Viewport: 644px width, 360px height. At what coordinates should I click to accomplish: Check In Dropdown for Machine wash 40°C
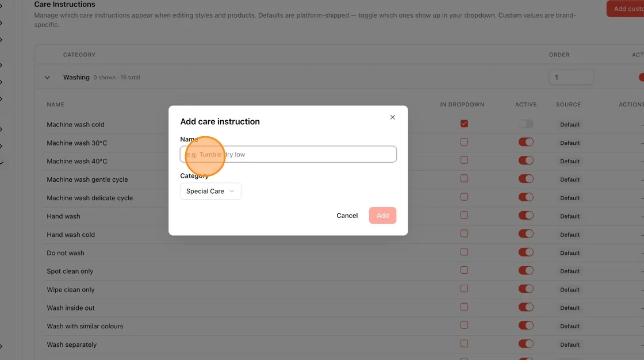click(x=464, y=160)
